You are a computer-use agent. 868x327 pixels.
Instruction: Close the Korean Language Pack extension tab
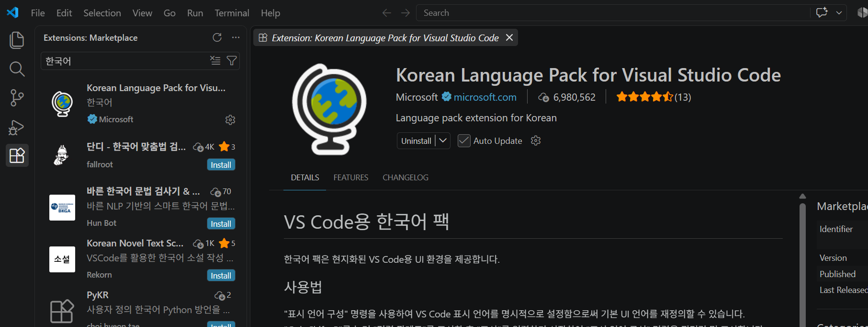[x=509, y=37]
